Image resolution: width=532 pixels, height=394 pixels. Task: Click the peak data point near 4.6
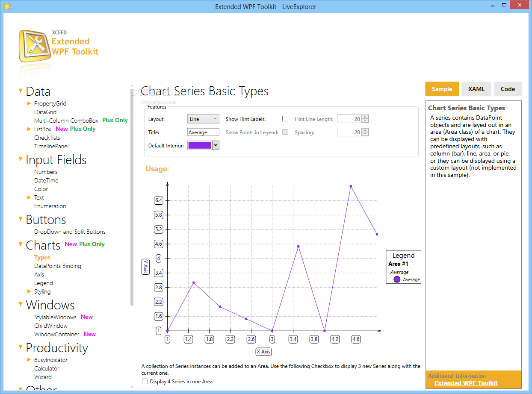(x=351, y=186)
